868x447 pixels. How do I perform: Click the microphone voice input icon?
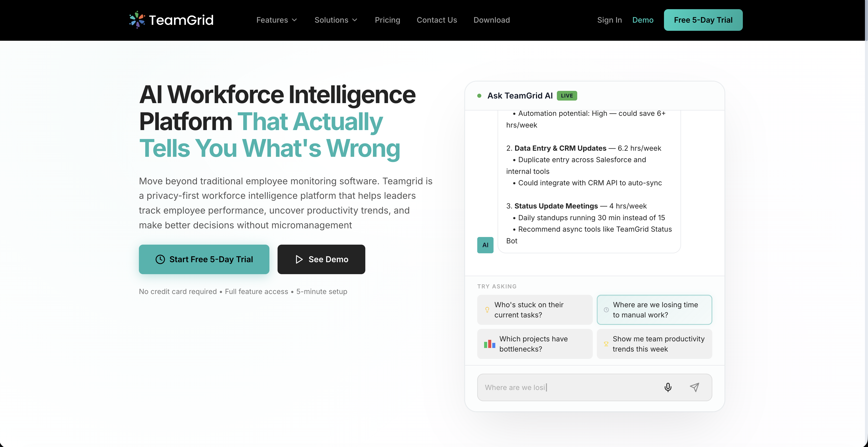pos(668,387)
